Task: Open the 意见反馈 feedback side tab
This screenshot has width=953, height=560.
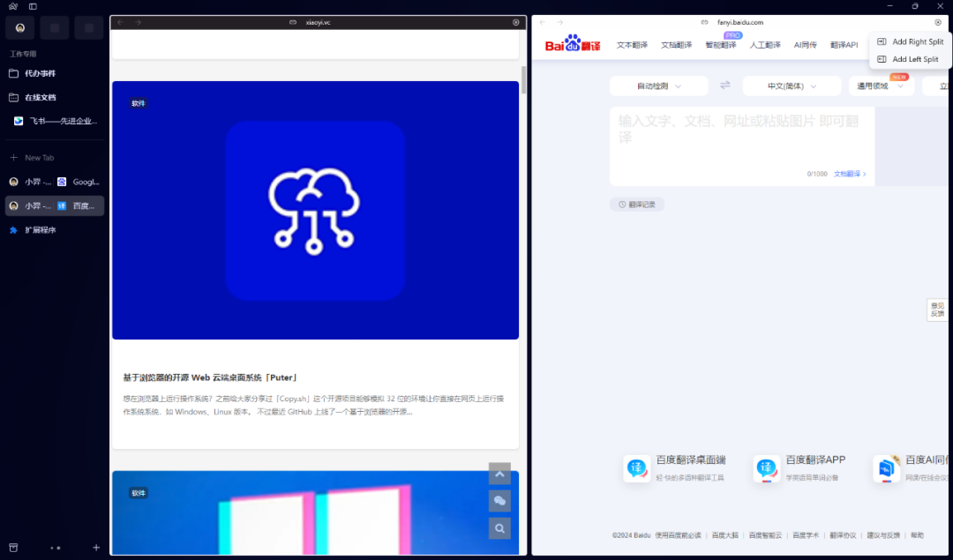Action: click(938, 310)
